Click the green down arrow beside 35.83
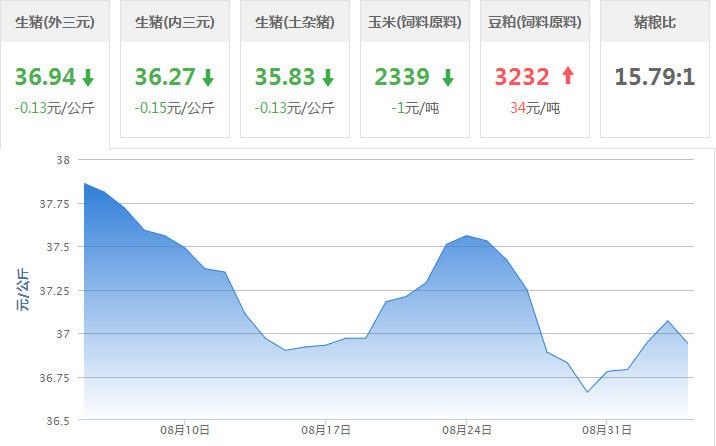 tap(328, 77)
